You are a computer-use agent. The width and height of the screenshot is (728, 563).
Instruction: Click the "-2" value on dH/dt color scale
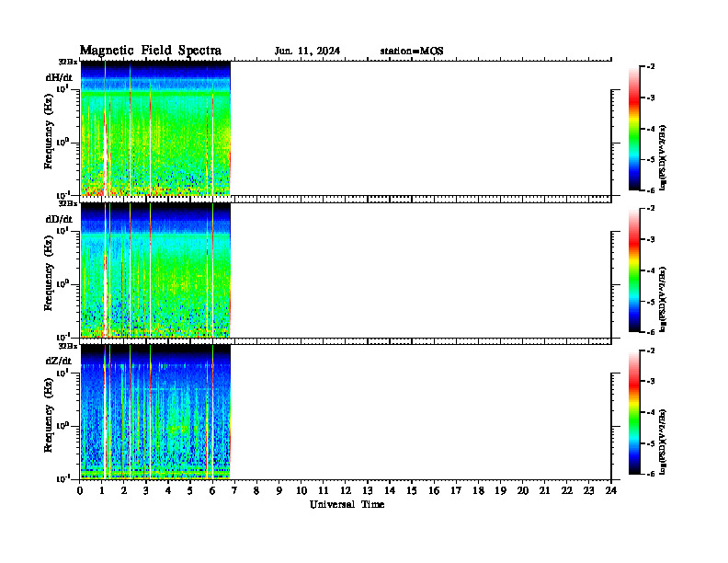651,67
